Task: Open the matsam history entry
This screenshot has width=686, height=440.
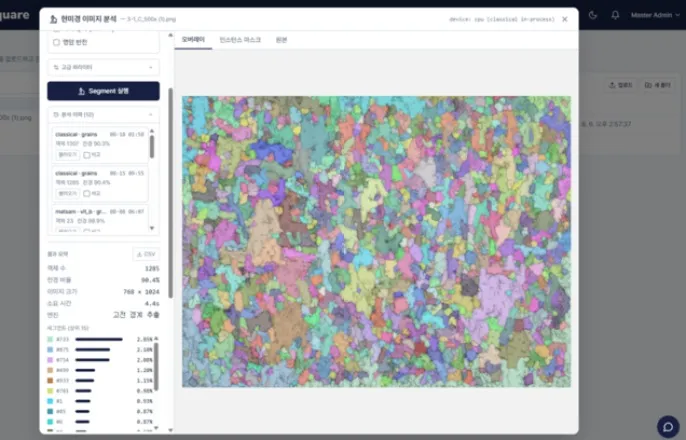Action: coord(100,217)
